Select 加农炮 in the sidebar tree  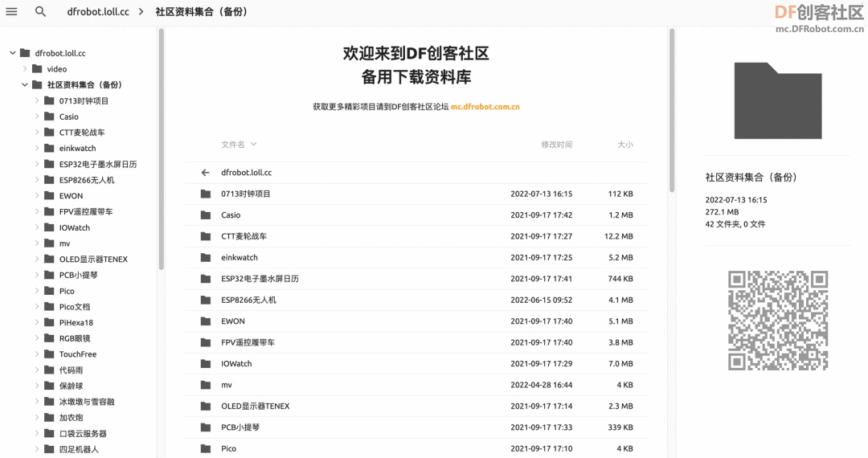pyautogui.click(x=71, y=418)
